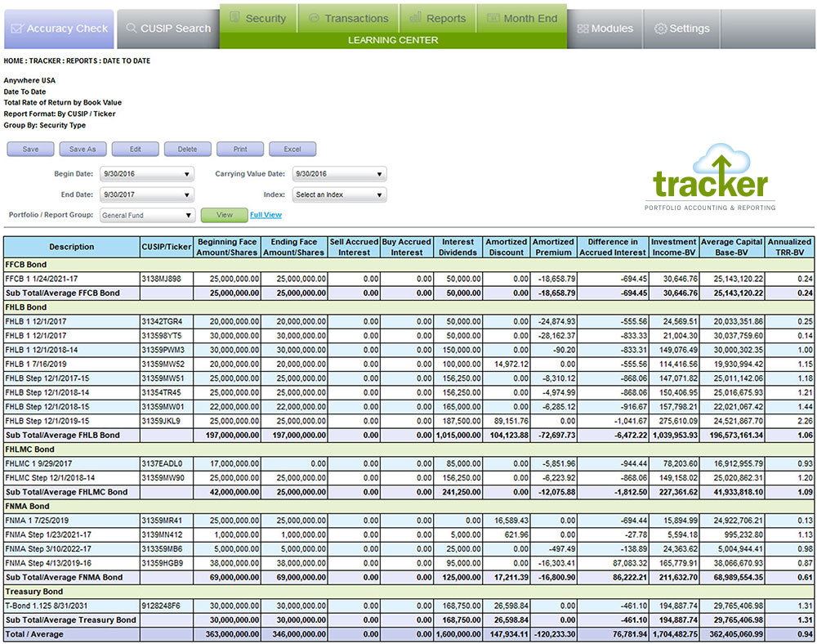The image size is (817, 644).
Task: Open Portfolio / Report Group General Fund dropdown
Action: (x=147, y=215)
